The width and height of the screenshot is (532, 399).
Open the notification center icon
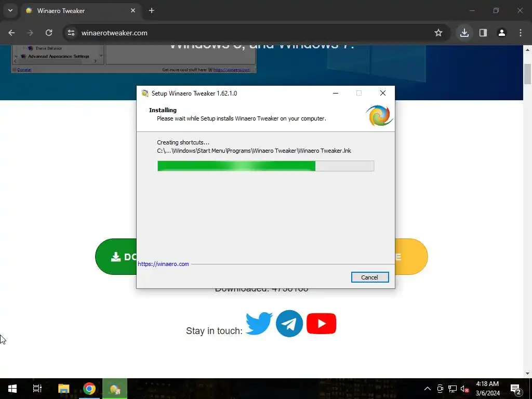(515, 389)
